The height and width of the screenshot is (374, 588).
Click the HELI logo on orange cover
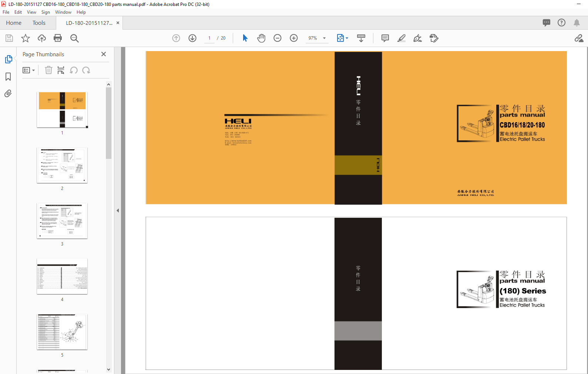[x=238, y=121]
